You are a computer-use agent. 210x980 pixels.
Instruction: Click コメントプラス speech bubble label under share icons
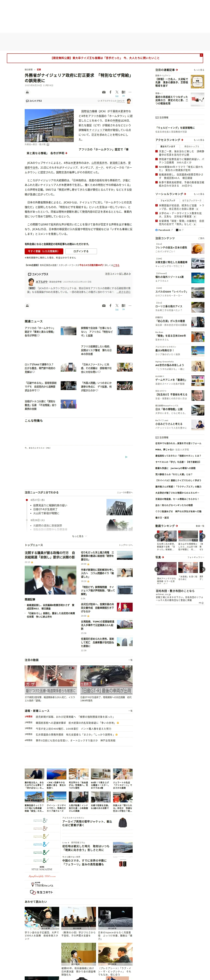point(34,101)
